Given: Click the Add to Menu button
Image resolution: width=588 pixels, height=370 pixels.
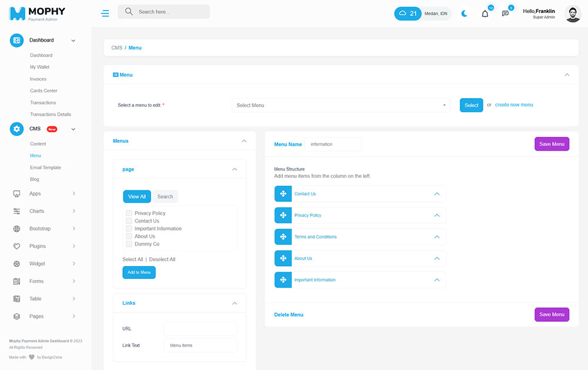Looking at the screenshot, I should 139,273.
